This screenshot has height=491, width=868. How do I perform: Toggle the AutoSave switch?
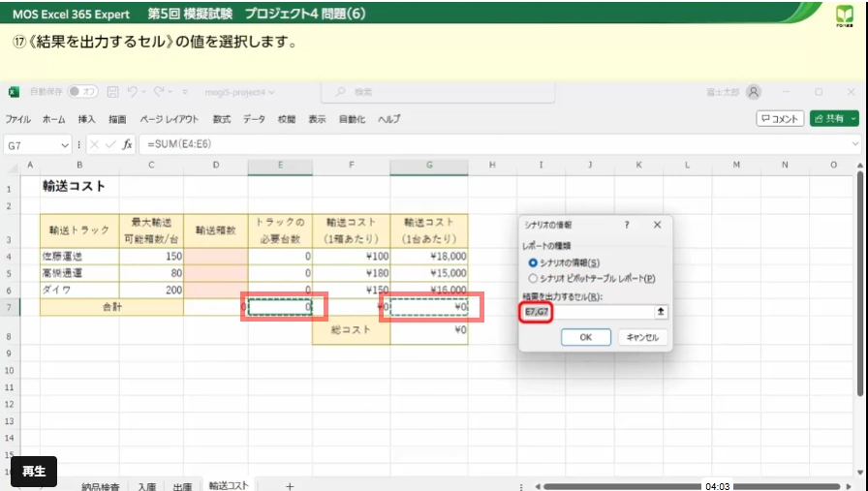(82, 92)
